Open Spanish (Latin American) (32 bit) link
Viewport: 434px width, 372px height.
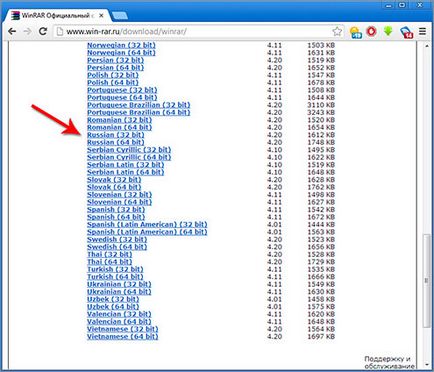click(147, 224)
